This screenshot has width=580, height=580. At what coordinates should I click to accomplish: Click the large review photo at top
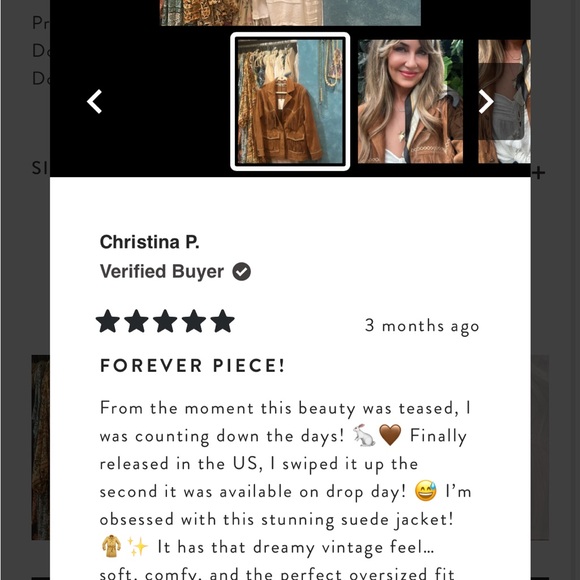[x=290, y=13]
